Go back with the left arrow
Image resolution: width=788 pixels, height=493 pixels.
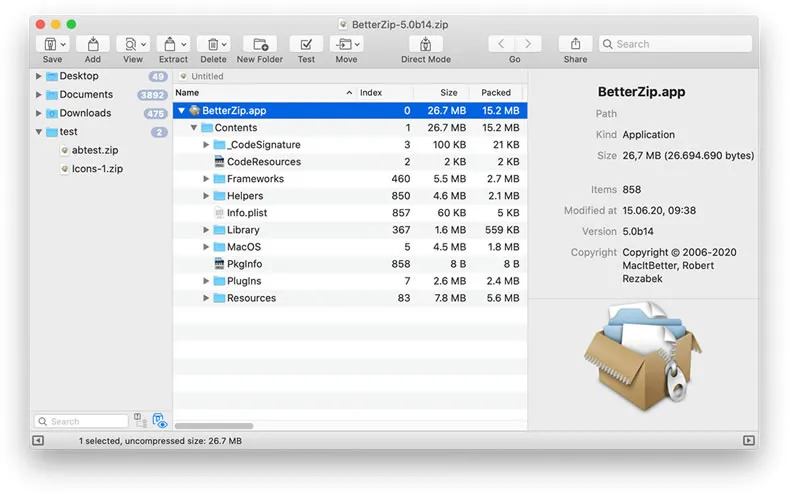coord(501,44)
